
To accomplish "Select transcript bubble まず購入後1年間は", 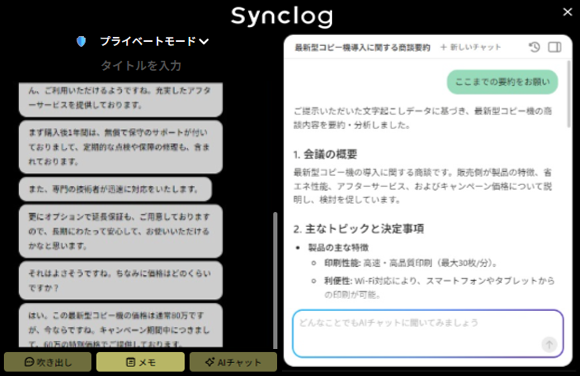I will pyautogui.click(x=121, y=147).
